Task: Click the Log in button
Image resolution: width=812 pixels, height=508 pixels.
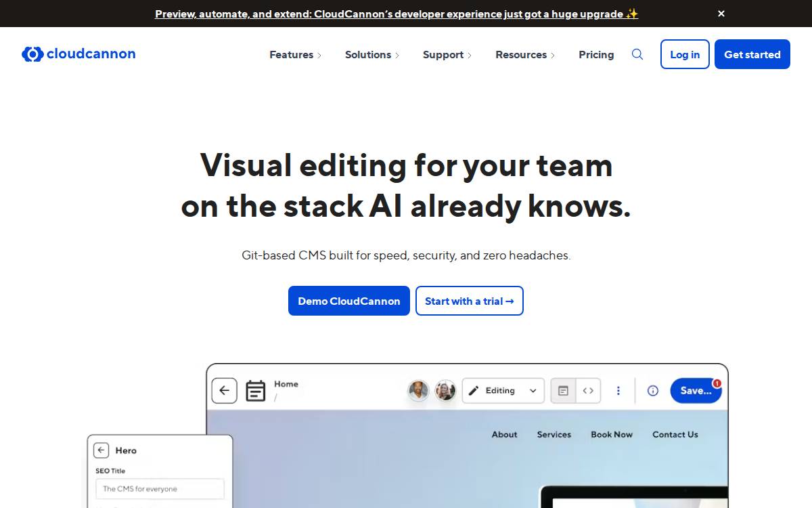Action: (x=685, y=54)
